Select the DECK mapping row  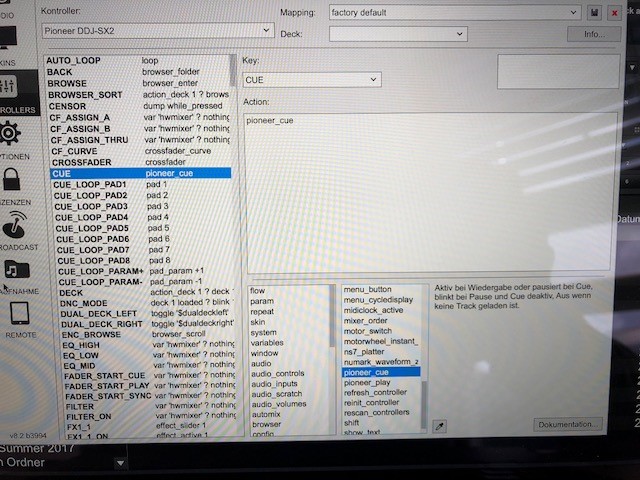click(x=146, y=292)
